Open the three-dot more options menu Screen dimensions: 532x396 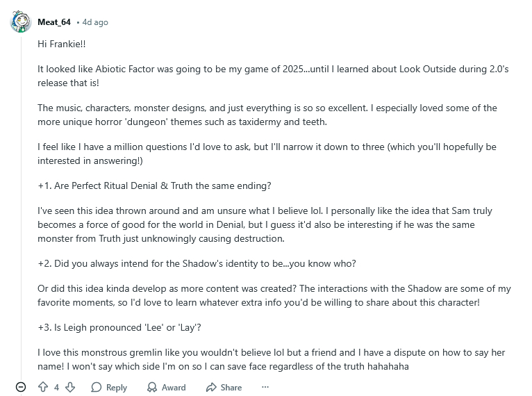[x=265, y=387]
